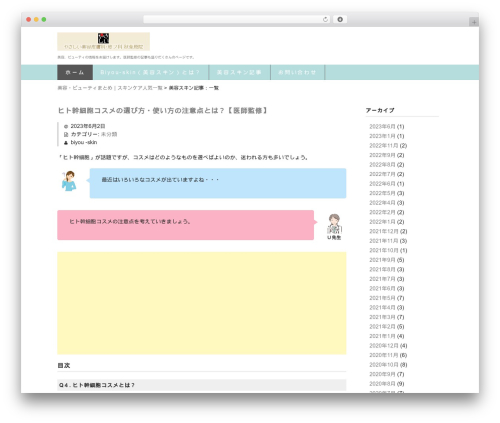500x423 pixels.
Task: Open the 美容スキン記事 menu item
Action: click(239, 72)
